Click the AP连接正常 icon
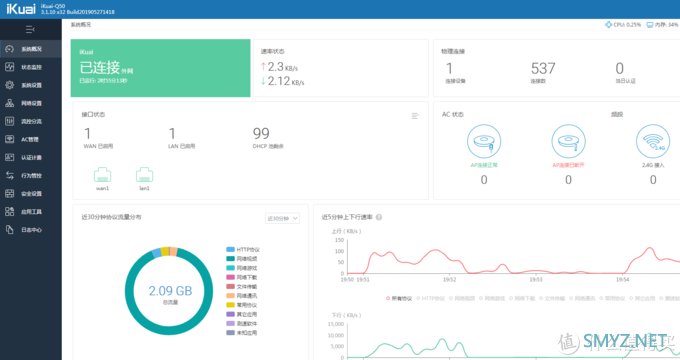Screen dimensions: 680x360 [484, 141]
